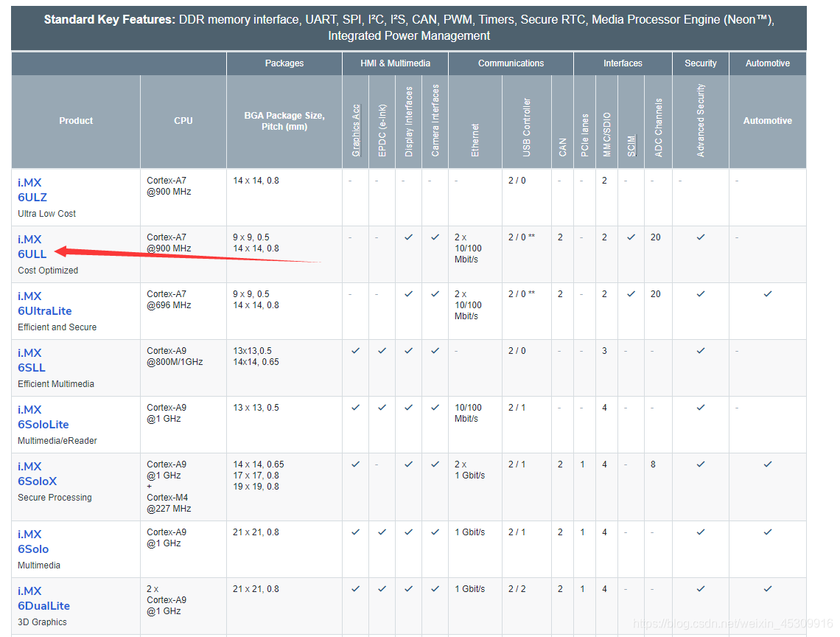Click the 6SLL Advanced Security checkmark
The image size is (840, 637).
(x=701, y=351)
